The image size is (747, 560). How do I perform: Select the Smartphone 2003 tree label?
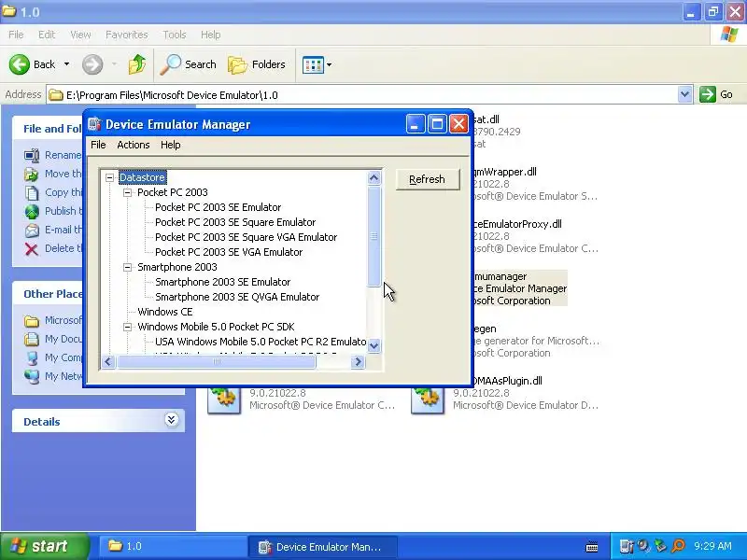pyautogui.click(x=177, y=267)
